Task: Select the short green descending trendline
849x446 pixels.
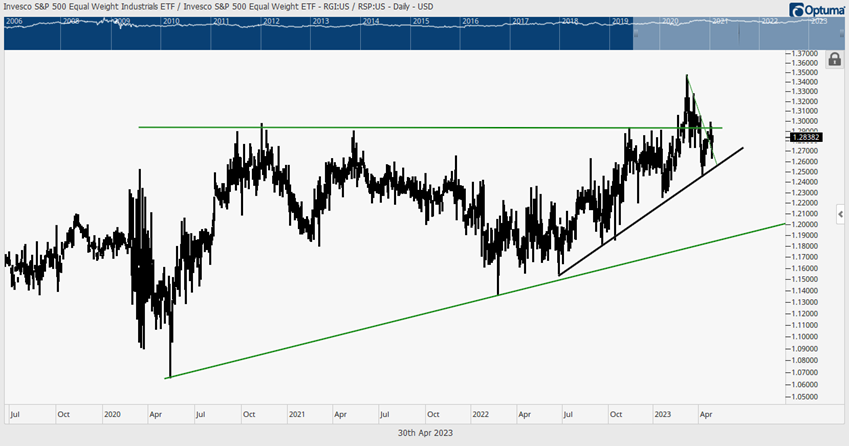Action: [702, 120]
